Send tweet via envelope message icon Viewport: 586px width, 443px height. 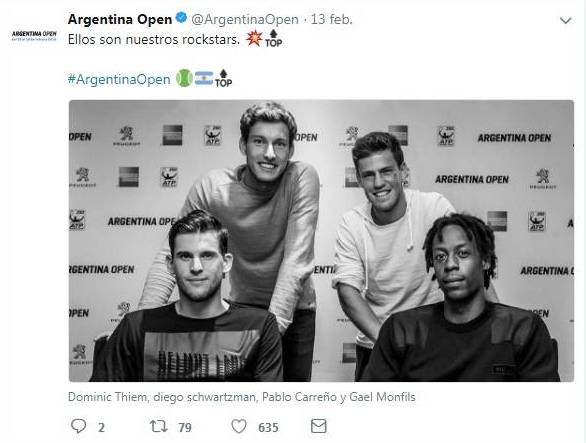click(318, 426)
